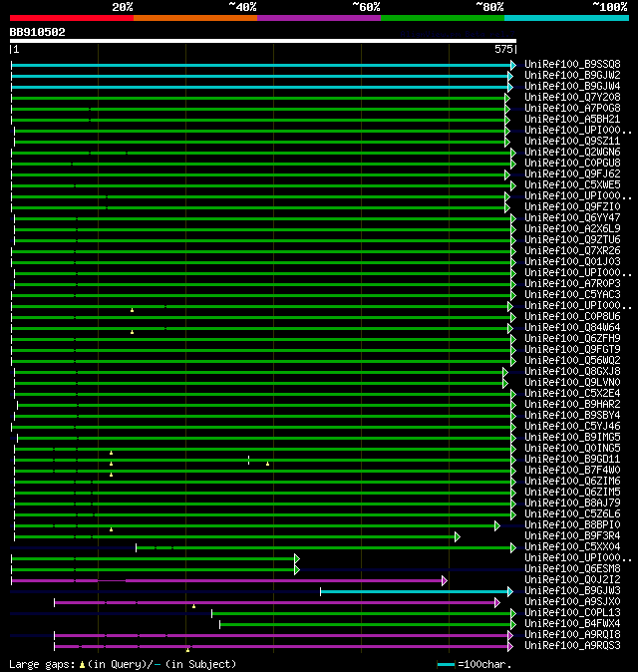Click the UniRef100_A9RQS3 label
Viewport: 638px width, 672px height.
pos(572,646)
